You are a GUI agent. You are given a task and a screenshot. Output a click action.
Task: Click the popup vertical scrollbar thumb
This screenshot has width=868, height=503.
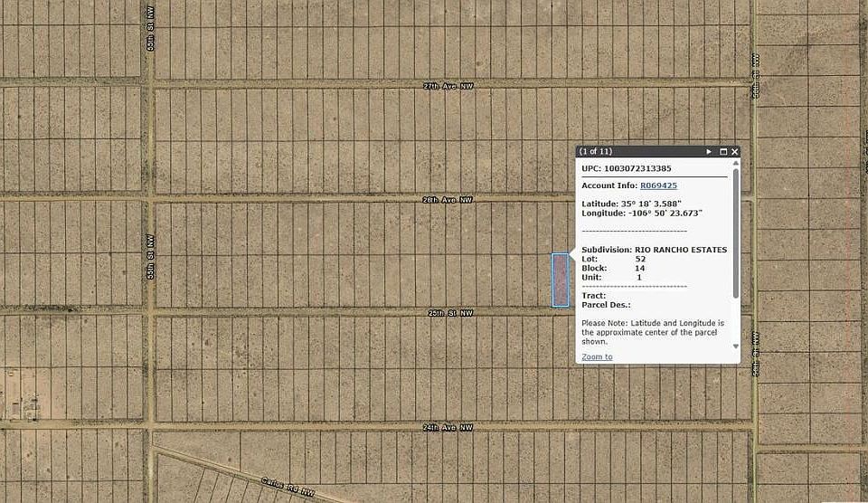click(x=736, y=233)
